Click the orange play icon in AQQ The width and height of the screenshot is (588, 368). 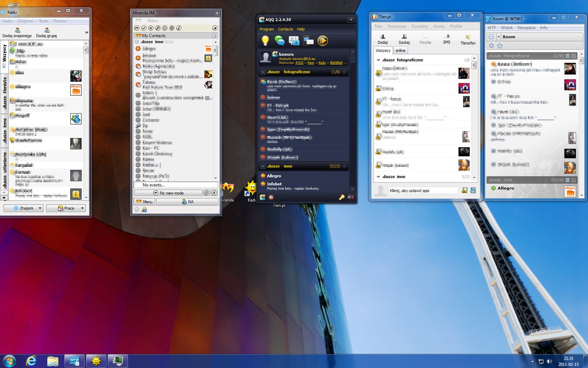(x=322, y=40)
